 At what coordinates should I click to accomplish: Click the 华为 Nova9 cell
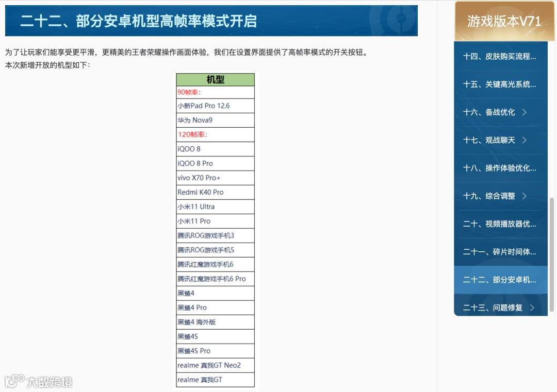[x=215, y=120]
